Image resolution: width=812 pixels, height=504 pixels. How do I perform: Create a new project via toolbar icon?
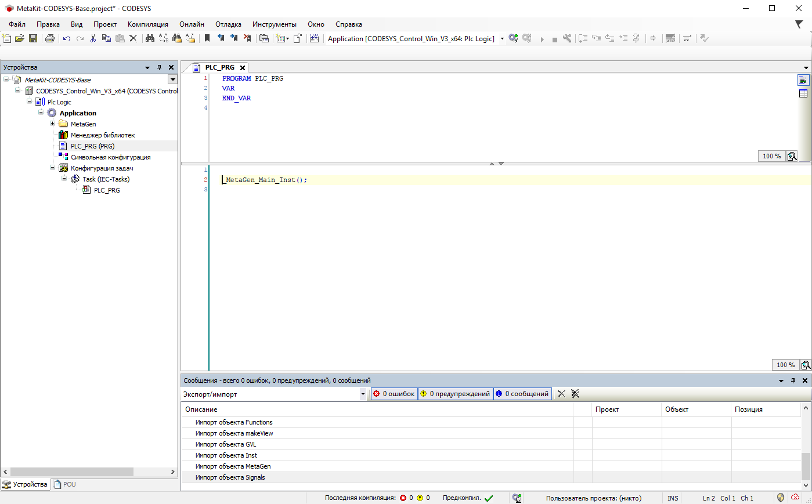click(6, 38)
